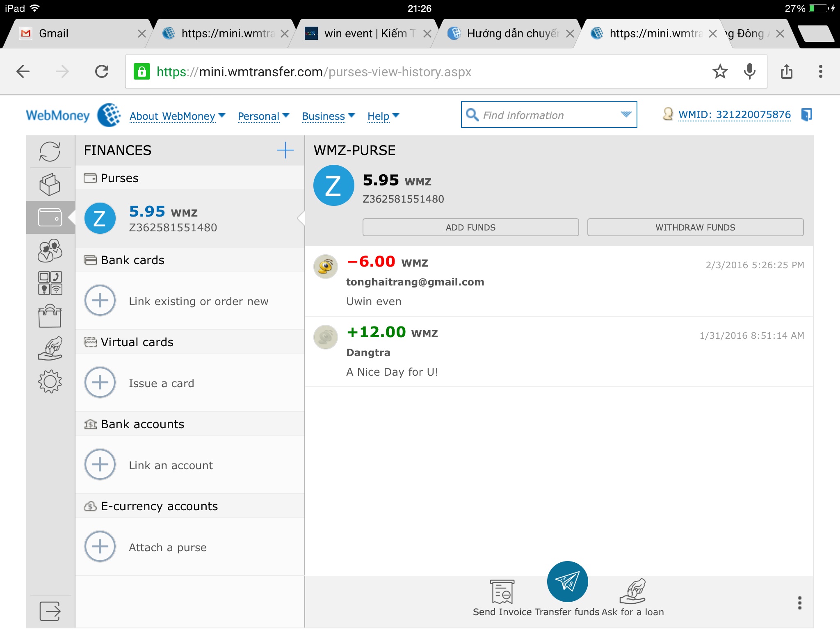Open the settings gear icon in sidebar
Image resolution: width=840 pixels, height=630 pixels.
(50, 381)
